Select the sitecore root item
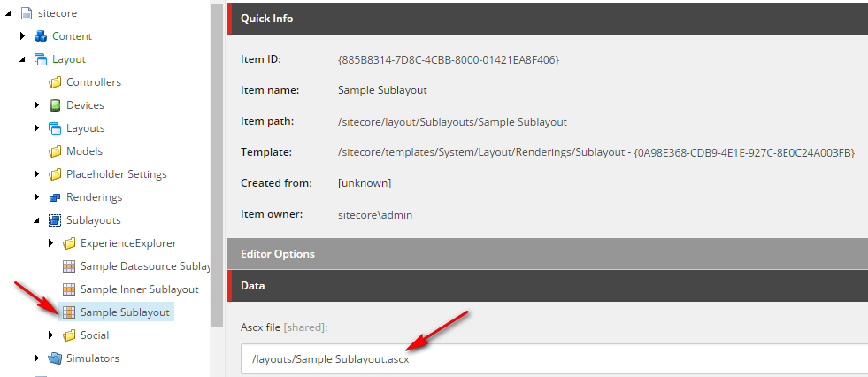Screen dimensions: 868x377 [58, 12]
